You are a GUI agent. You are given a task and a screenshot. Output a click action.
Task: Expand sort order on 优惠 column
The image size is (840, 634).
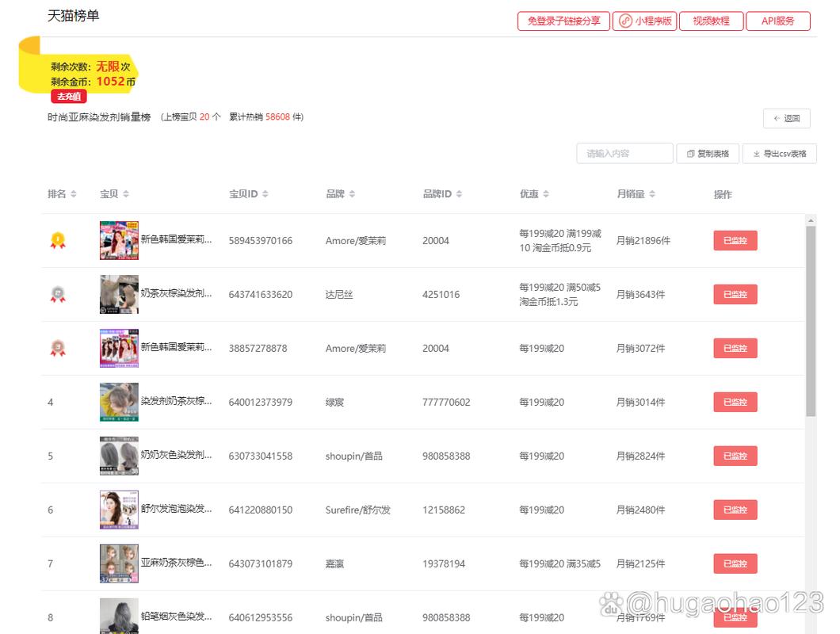pos(545,193)
